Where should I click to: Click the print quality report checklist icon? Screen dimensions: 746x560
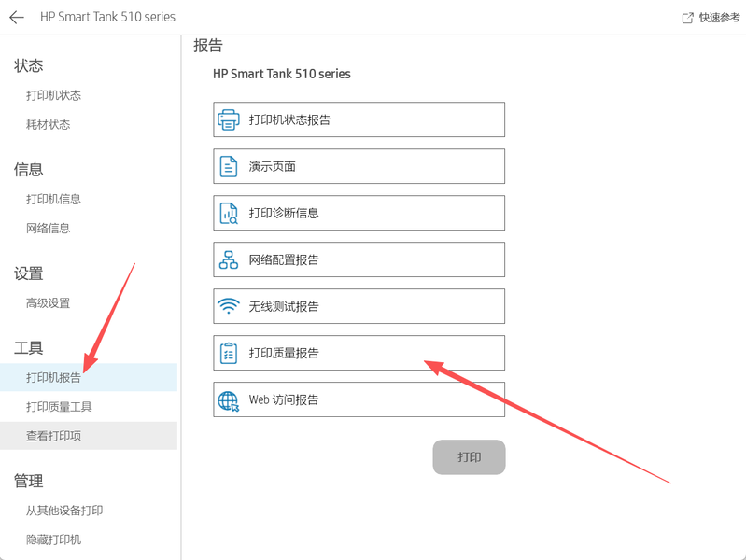(x=229, y=354)
